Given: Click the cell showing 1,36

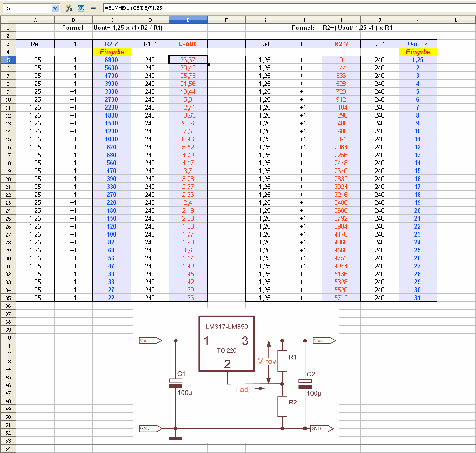Looking at the screenshot, I should tap(188, 298).
